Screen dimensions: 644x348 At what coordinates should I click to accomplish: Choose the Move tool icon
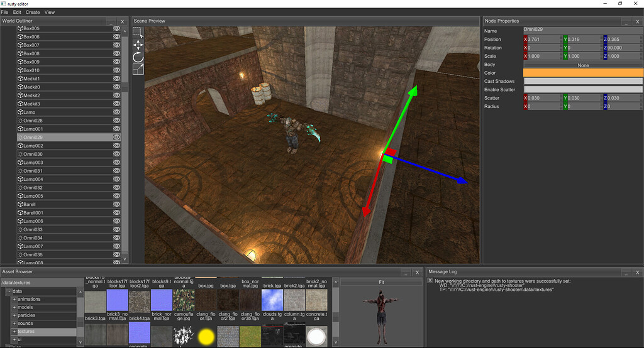pos(138,45)
